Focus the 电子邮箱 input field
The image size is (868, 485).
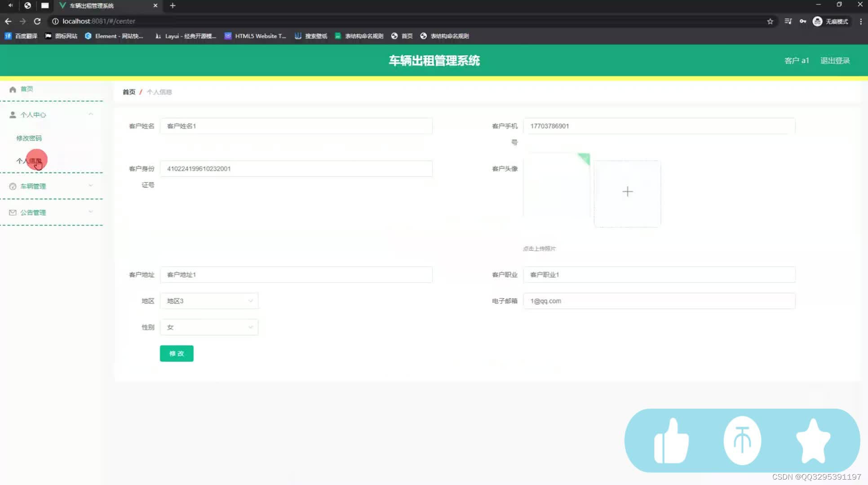[659, 301]
